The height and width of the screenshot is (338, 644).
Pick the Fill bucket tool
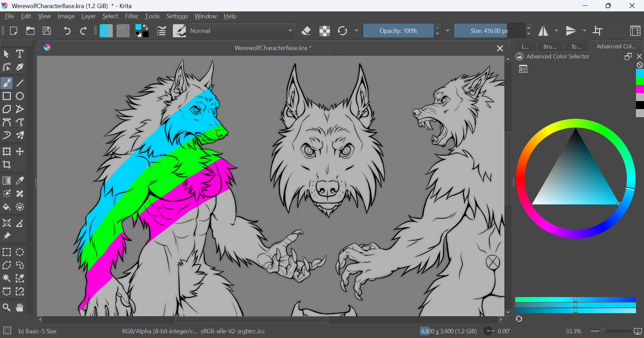coord(7,207)
